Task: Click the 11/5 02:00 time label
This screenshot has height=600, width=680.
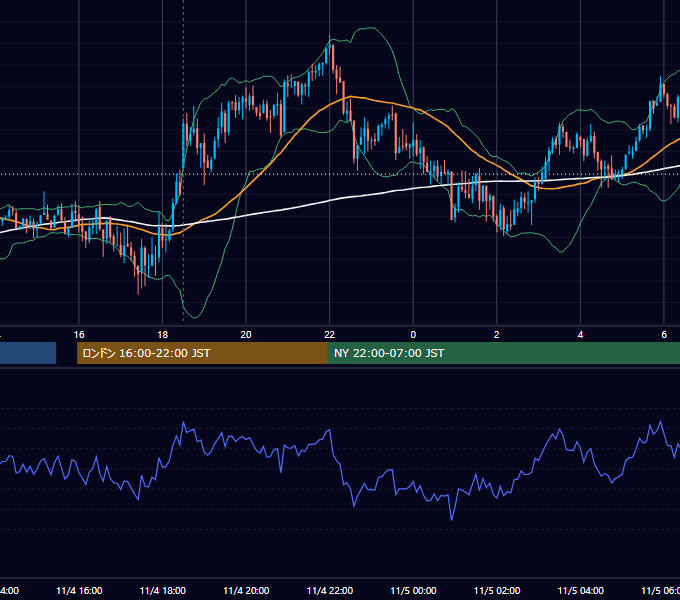Action: 497,590
